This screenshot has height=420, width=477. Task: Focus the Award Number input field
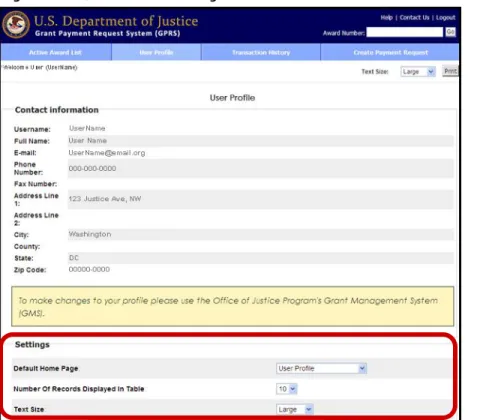(x=405, y=32)
